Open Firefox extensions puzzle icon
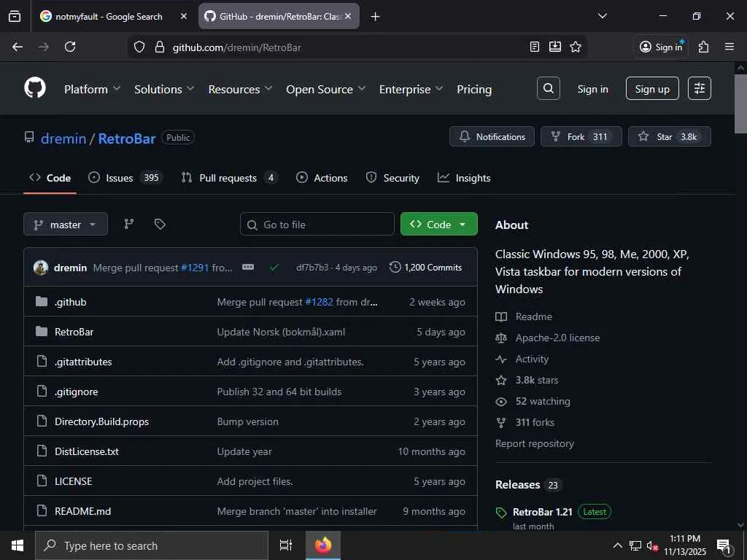This screenshot has height=560, width=747. (704, 47)
